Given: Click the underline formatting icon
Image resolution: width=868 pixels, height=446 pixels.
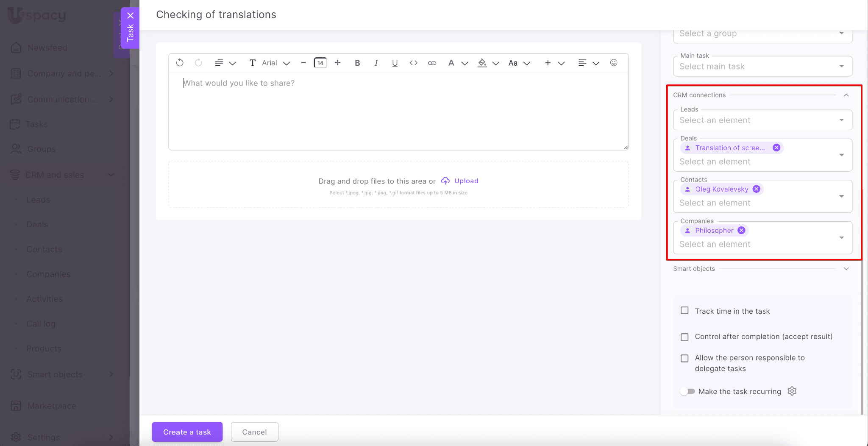Looking at the screenshot, I should [395, 63].
